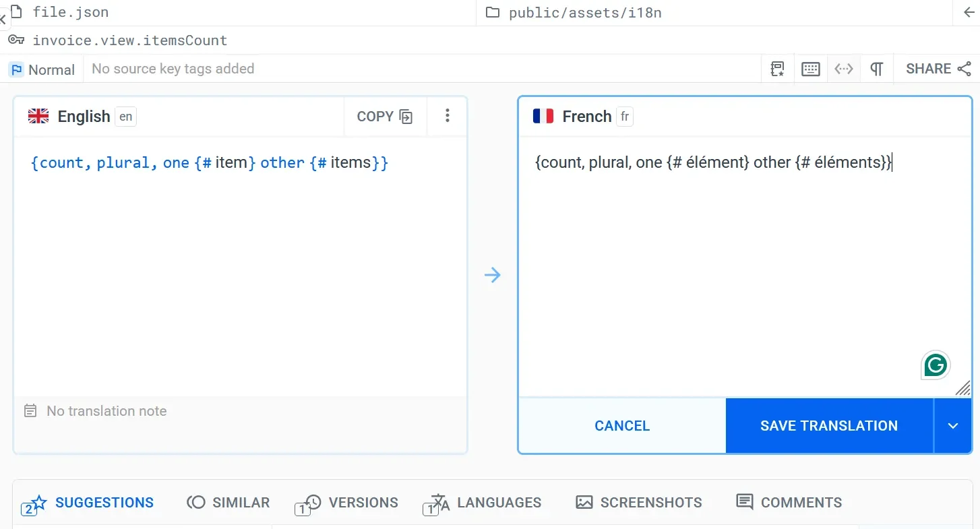Open the Normal priority flag selector
The image size is (980, 529).
click(x=42, y=69)
